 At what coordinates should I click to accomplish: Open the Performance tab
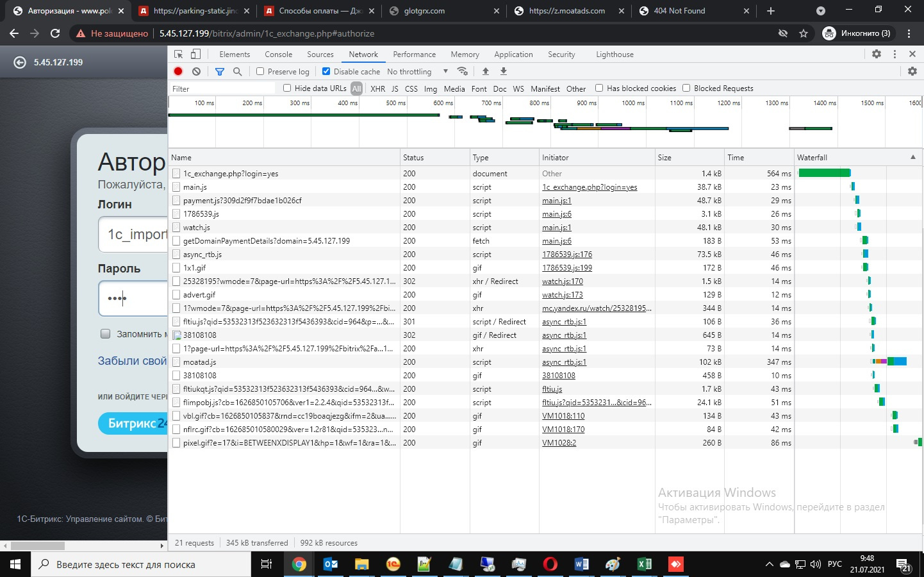point(414,54)
